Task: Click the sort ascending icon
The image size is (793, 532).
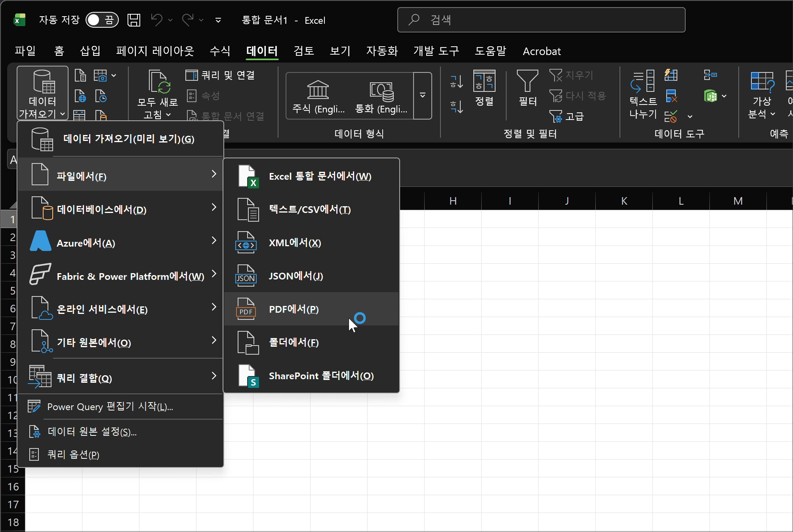Action: (456, 82)
